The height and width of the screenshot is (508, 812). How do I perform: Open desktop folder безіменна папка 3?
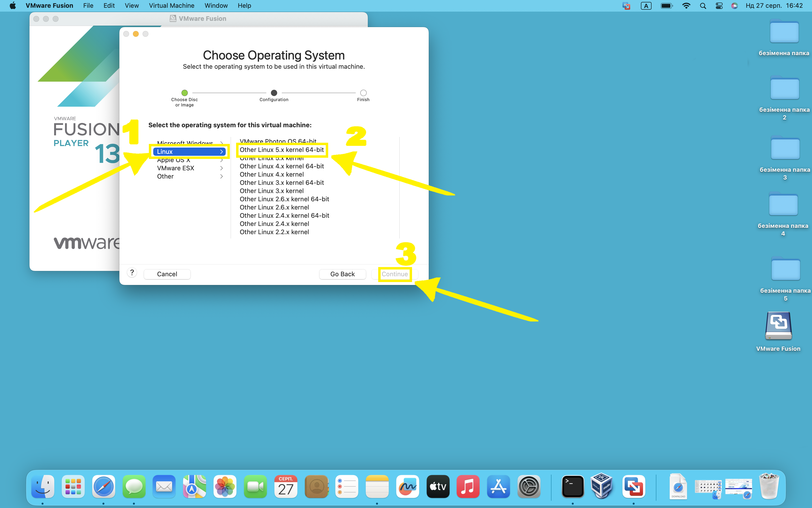point(785,148)
